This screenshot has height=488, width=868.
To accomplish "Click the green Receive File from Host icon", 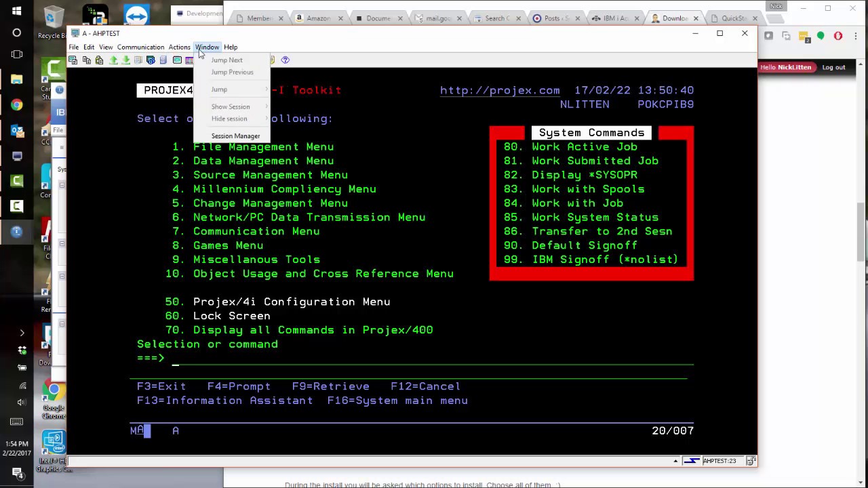I will (x=126, y=60).
